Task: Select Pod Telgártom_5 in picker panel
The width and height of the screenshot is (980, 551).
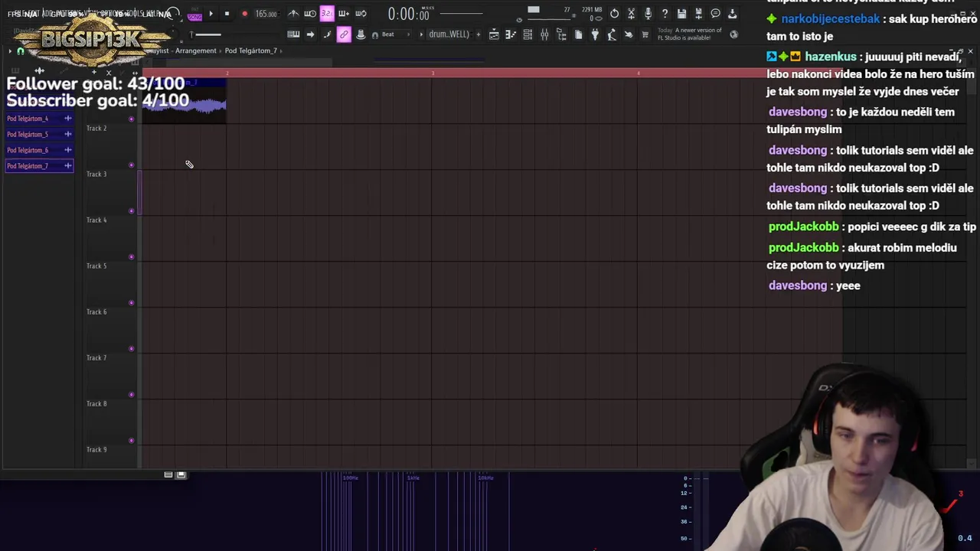Action: point(38,134)
